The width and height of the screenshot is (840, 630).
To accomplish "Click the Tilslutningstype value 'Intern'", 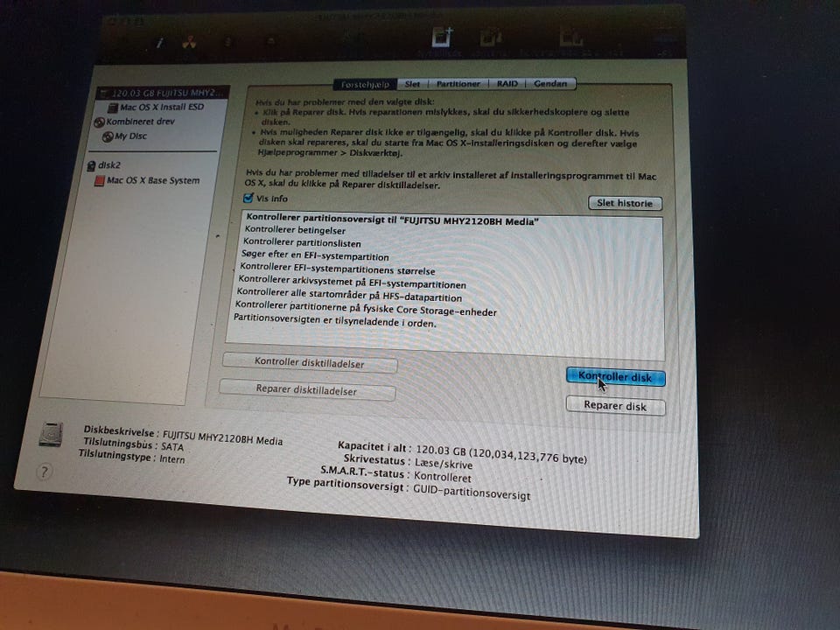I will [x=172, y=459].
